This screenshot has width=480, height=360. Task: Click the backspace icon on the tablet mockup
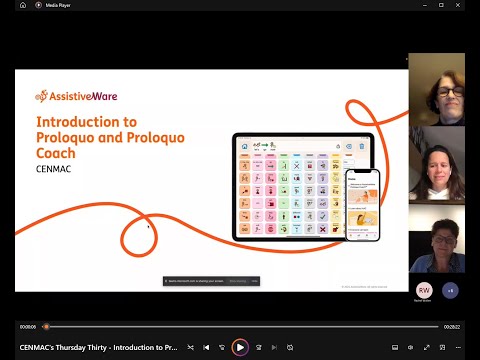[x=349, y=146]
